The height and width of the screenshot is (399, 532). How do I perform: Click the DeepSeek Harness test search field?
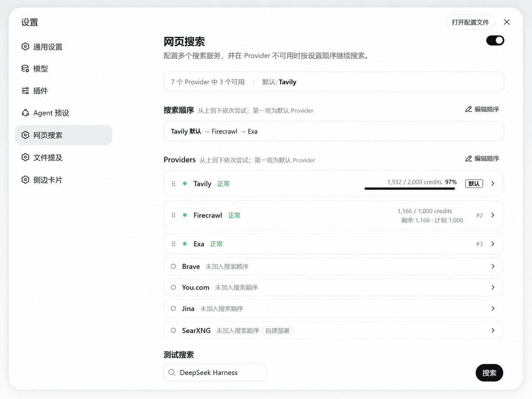(x=215, y=373)
